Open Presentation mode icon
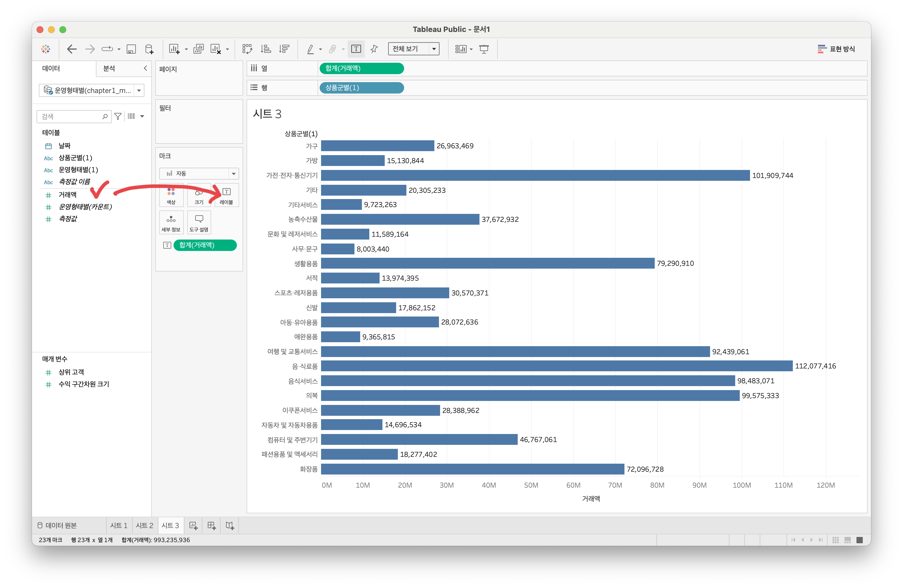The height and width of the screenshot is (588, 903). 484,49
